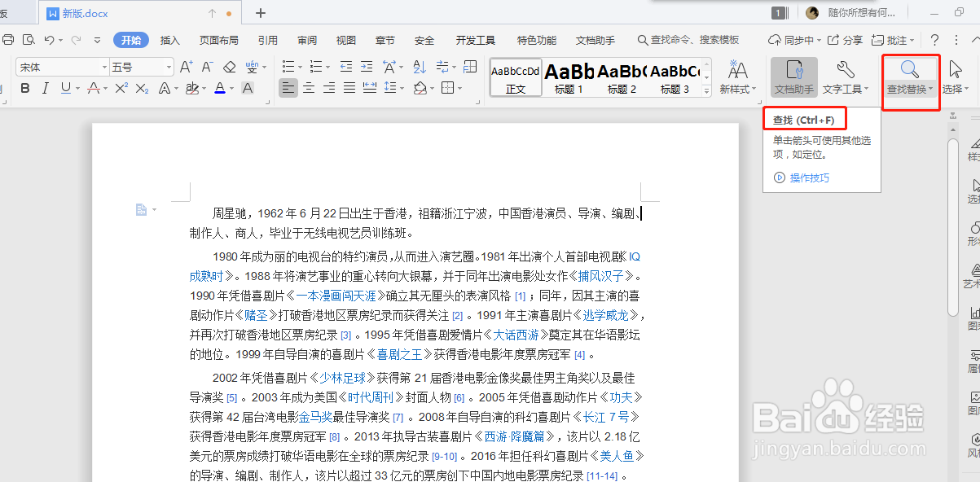Sort text with the A-Z sort icon
This screenshot has height=482, width=980.
pos(418,66)
